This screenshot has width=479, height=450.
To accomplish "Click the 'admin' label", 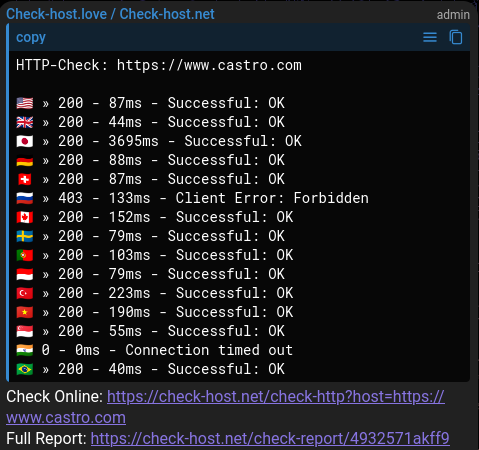I will (x=453, y=15).
